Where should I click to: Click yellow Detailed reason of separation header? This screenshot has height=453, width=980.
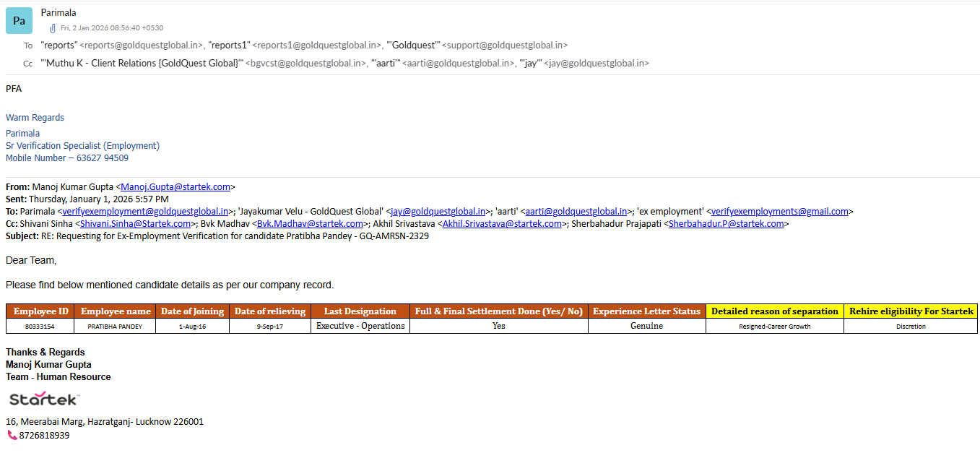point(774,311)
